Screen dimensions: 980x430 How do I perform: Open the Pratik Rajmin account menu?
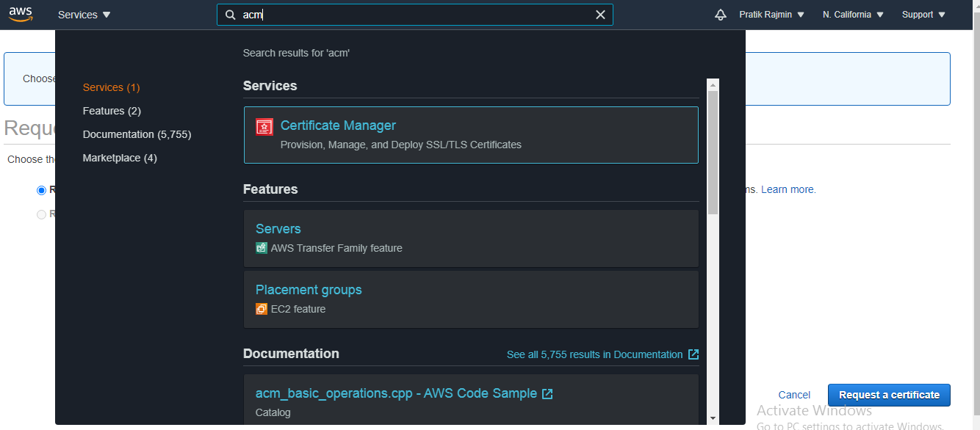pos(771,15)
